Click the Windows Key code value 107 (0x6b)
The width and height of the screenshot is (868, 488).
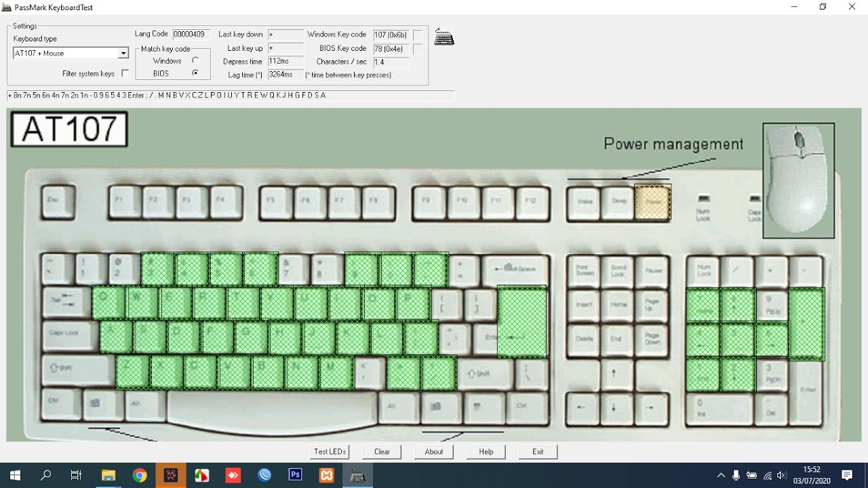click(x=391, y=34)
